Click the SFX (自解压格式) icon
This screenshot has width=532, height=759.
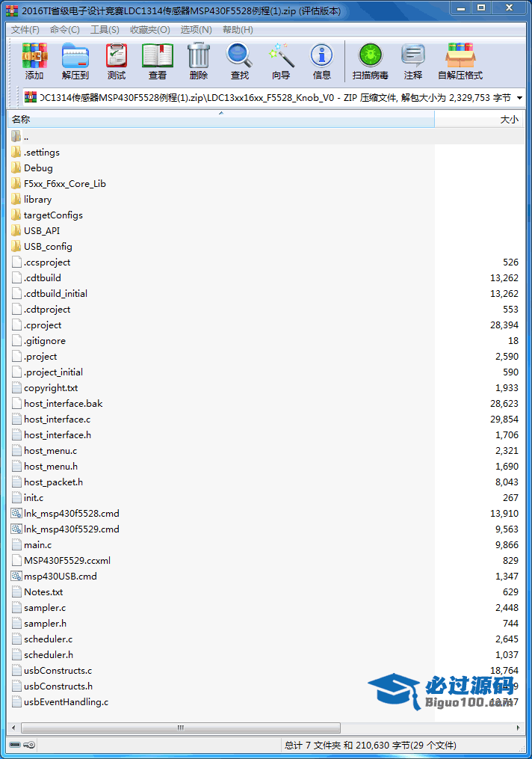click(x=460, y=55)
